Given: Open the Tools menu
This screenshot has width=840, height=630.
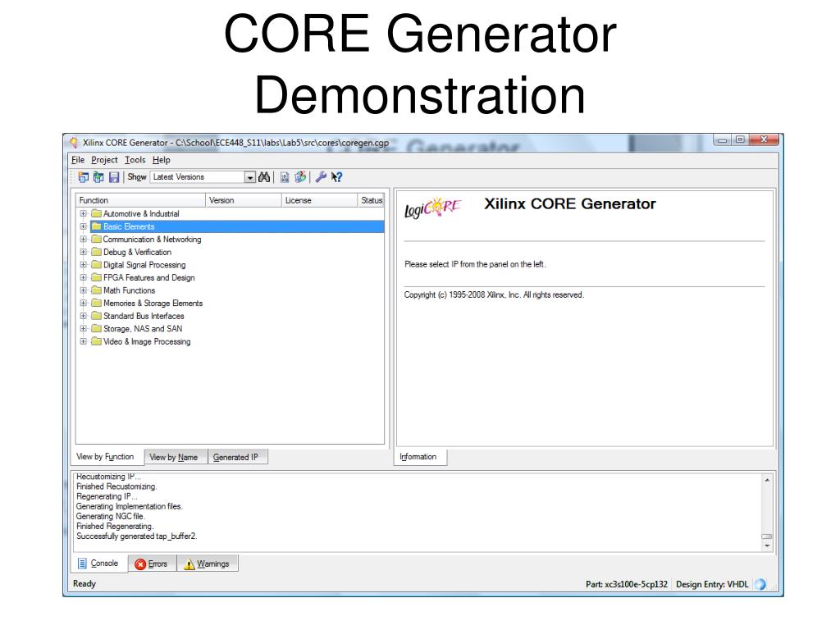Looking at the screenshot, I should tap(135, 160).
